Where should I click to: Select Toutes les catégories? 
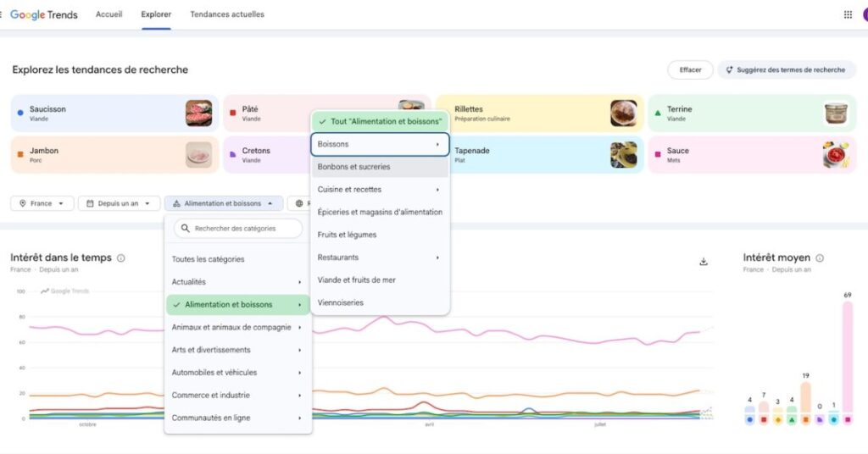point(238,259)
